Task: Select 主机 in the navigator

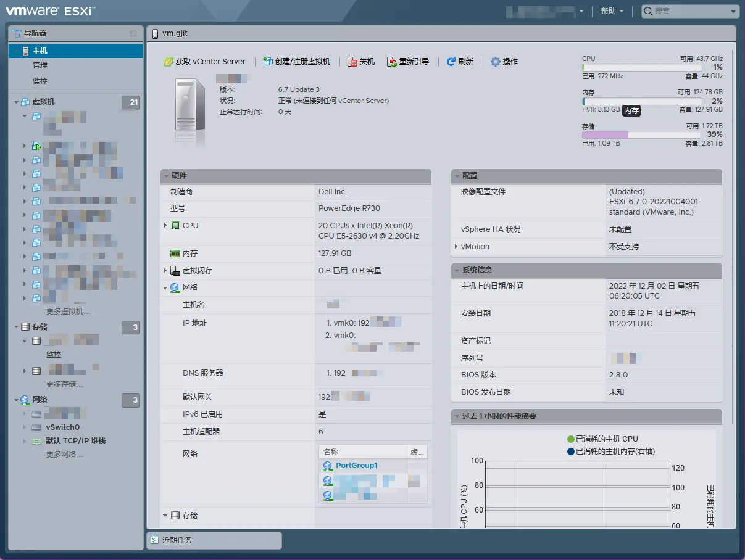Action: (x=76, y=51)
